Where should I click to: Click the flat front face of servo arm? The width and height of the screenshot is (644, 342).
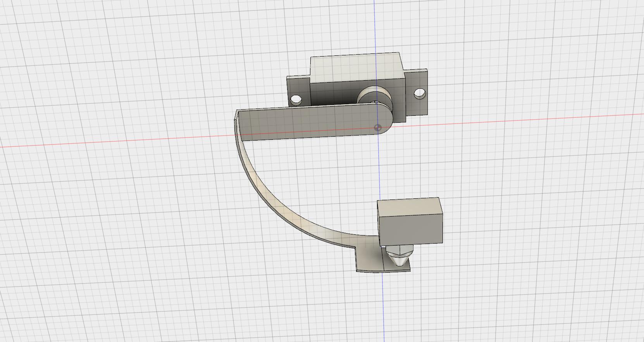(310, 124)
